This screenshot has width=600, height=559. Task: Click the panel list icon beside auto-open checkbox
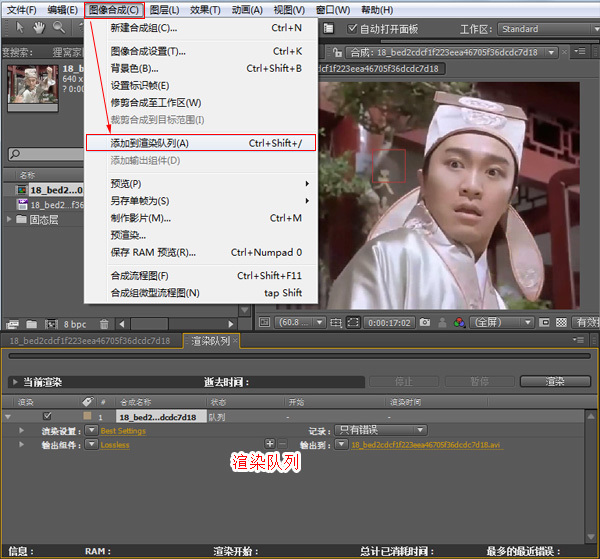click(329, 29)
